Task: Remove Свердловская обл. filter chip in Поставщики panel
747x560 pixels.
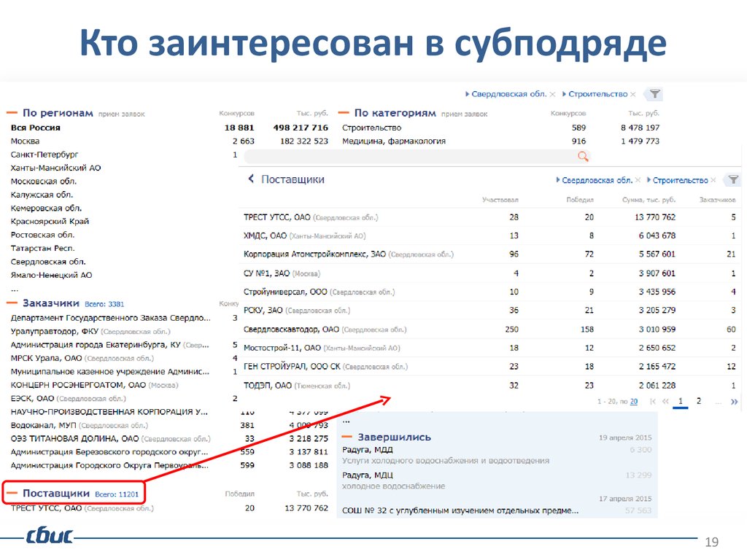Action: tap(640, 180)
